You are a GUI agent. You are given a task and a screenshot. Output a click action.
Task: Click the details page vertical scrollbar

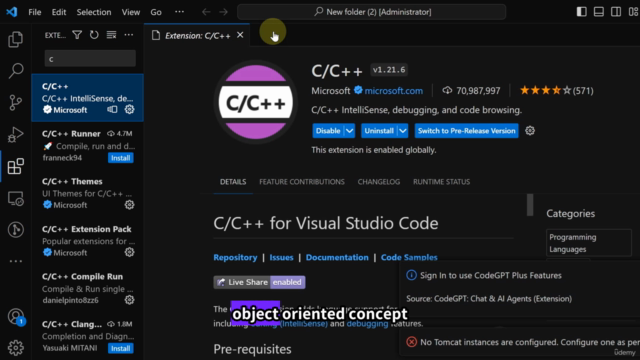click(x=530, y=205)
